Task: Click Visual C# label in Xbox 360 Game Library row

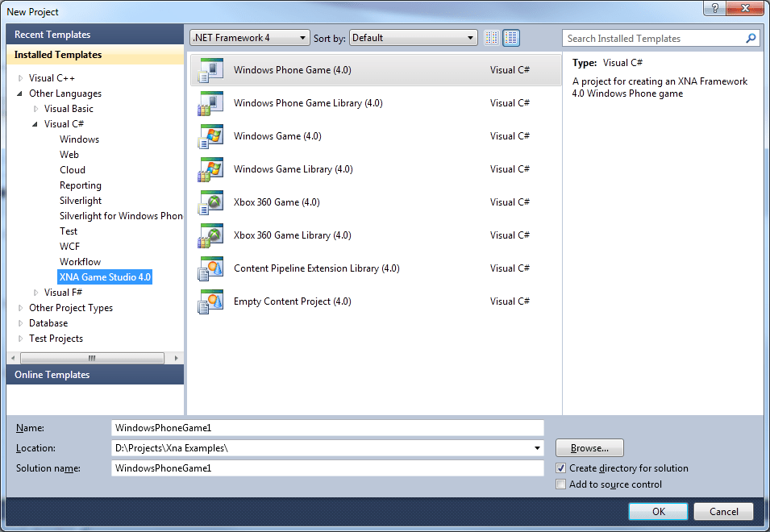Action: click(510, 235)
